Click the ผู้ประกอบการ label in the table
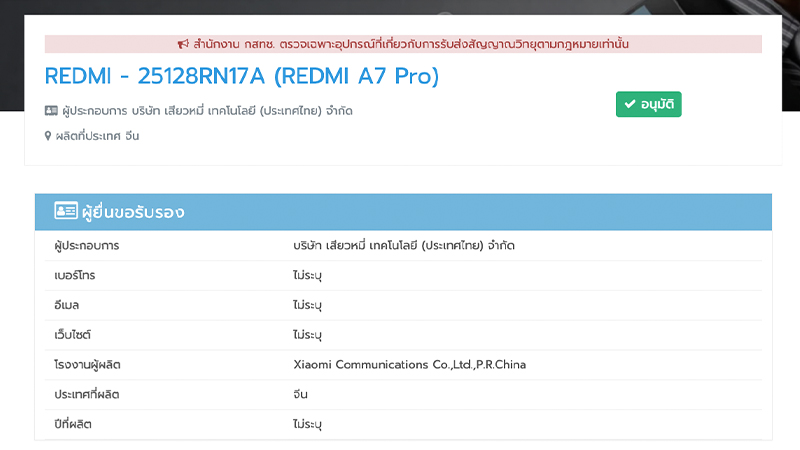This screenshot has width=800, height=450. (87, 245)
